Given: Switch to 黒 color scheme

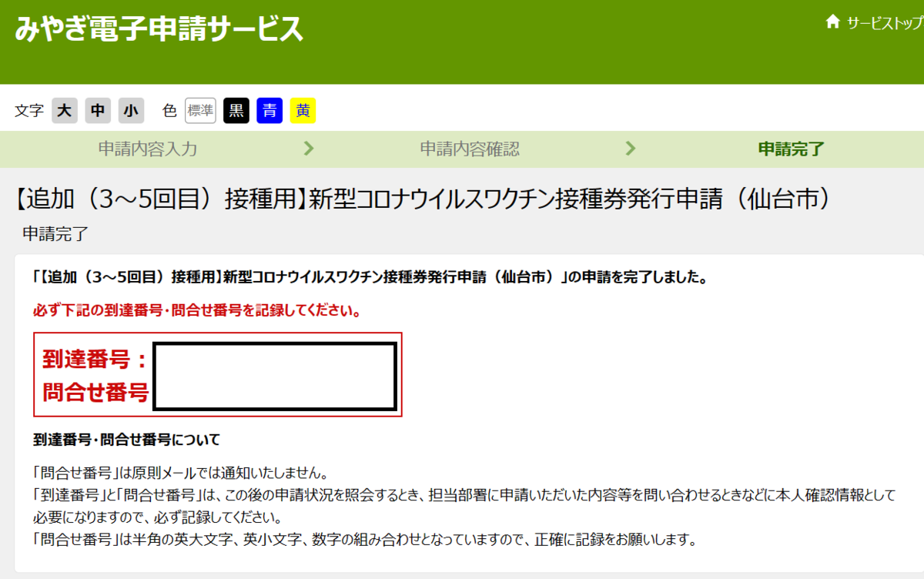Looking at the screenshot, I should click(x=236, y=111).
